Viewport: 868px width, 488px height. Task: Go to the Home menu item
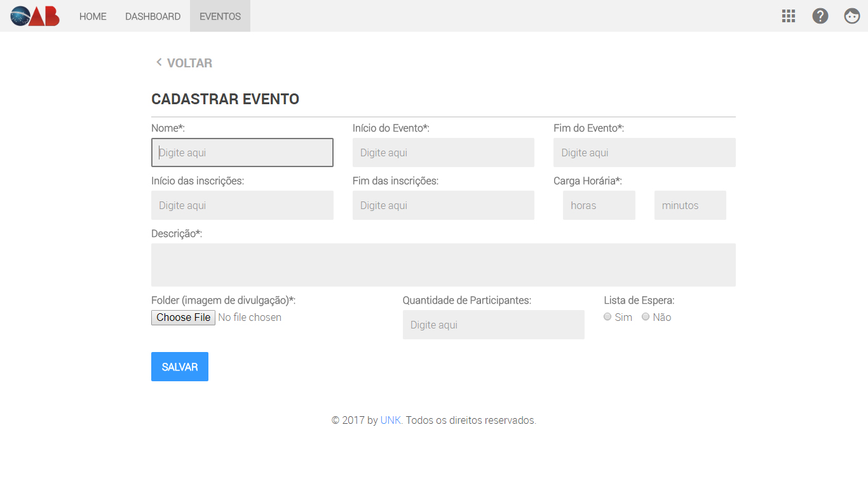93,17
